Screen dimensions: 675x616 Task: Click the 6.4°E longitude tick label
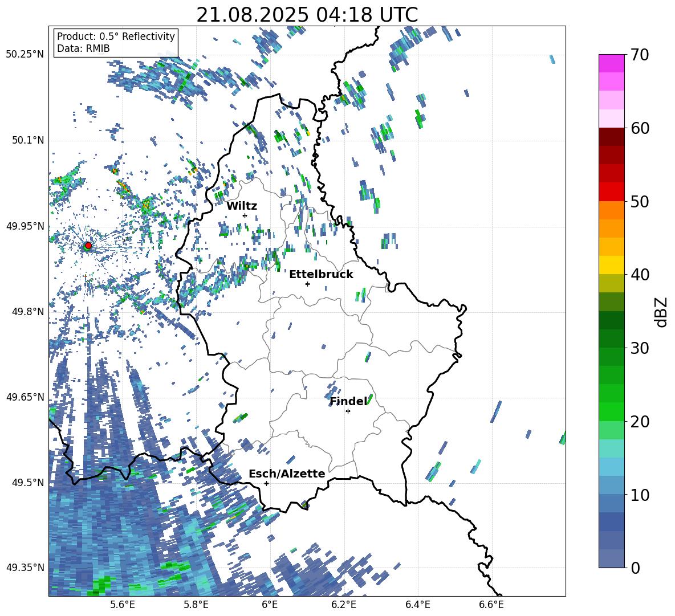pyautogui.click(x=417, y=605)
